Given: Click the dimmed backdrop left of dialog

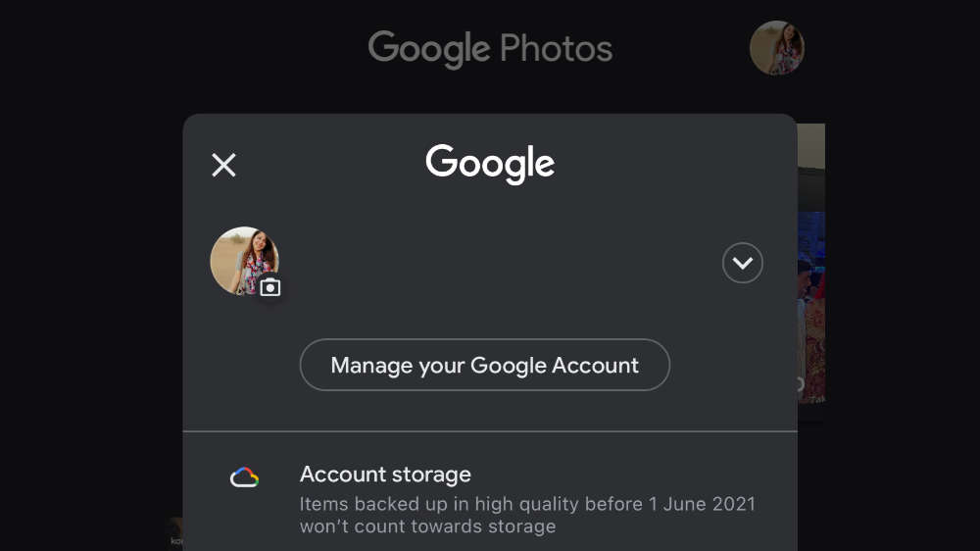Looking at the screenshot, I should pos(91,313).
